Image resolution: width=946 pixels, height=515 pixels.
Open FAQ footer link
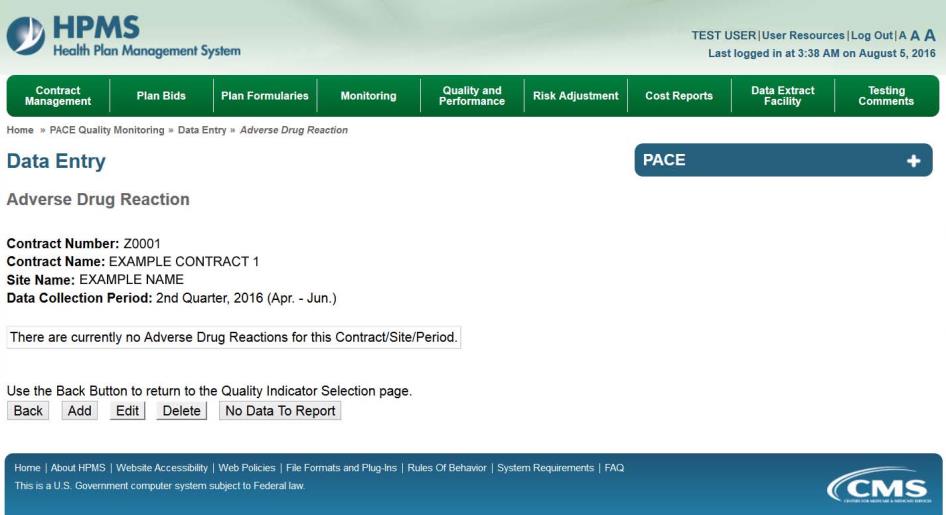(614, 467)
